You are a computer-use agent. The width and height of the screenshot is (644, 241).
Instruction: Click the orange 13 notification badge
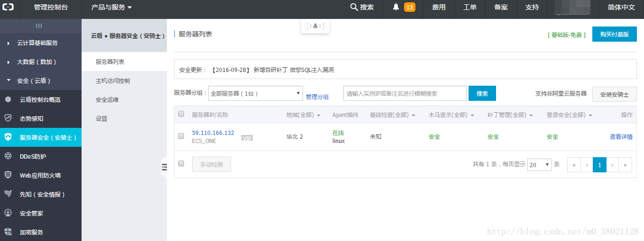(410, 7)
